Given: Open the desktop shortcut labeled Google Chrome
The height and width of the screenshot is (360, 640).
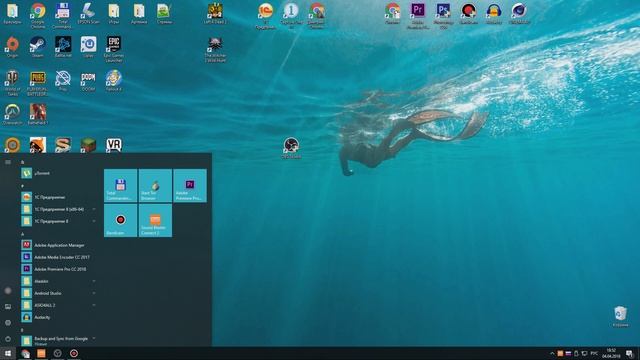Looking at the screenshot, I should 38,15.
